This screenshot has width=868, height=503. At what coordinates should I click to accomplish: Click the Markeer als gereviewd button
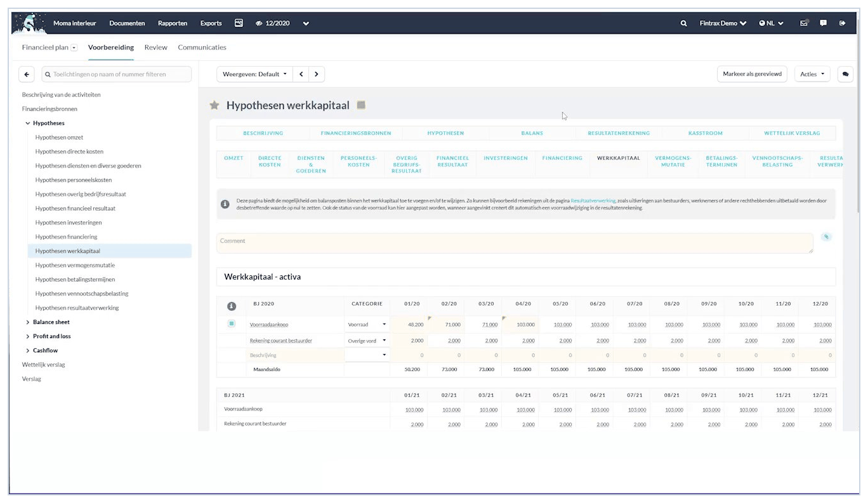[x=752, y=74]
